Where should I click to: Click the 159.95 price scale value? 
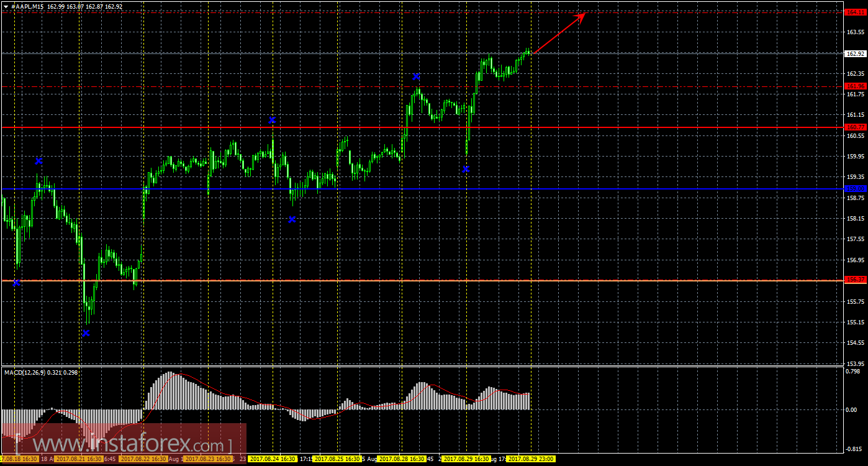855,157
